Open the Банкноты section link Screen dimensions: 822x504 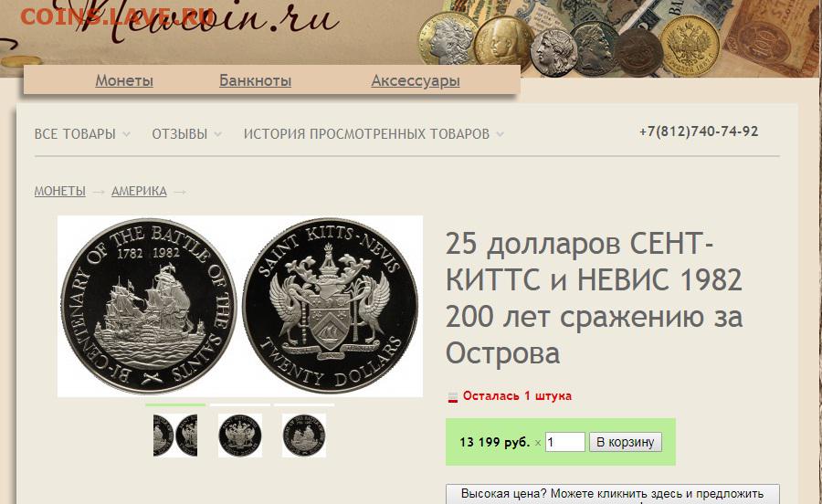point(255,80)
